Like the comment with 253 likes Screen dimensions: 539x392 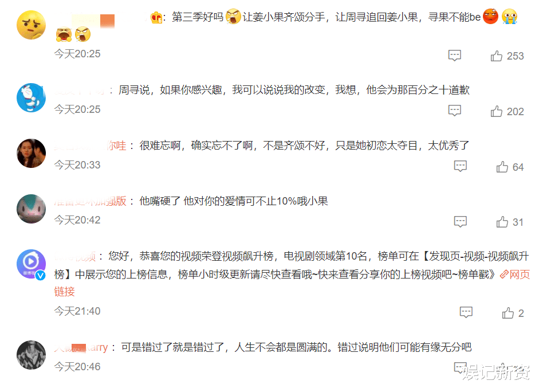point(496,56)
